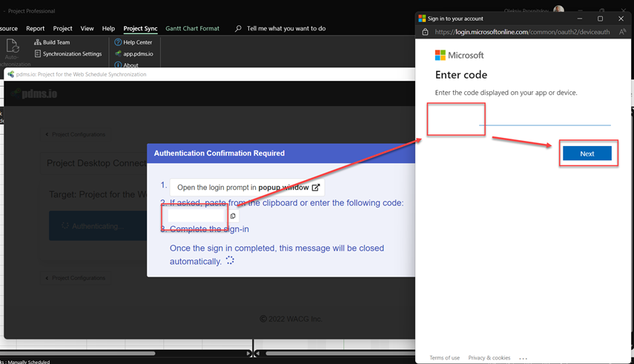
Task: Click the login.microsoftonline.com URL bar
Action: (x=522, y=32)
